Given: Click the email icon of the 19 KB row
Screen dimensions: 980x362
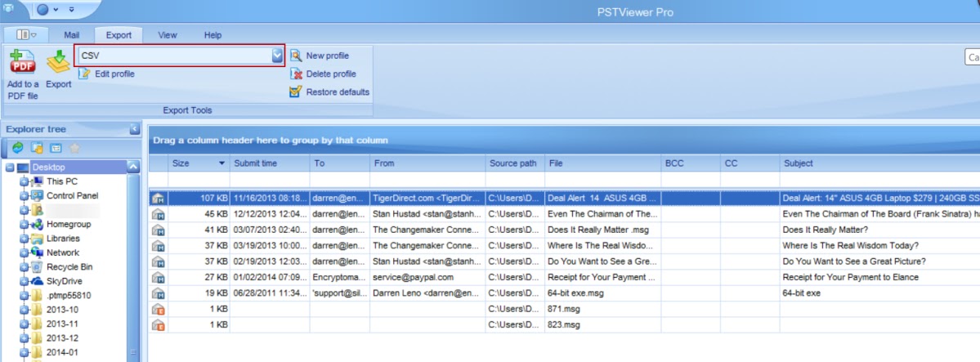Looking at the screenshot, I should (x=158, y=293).
